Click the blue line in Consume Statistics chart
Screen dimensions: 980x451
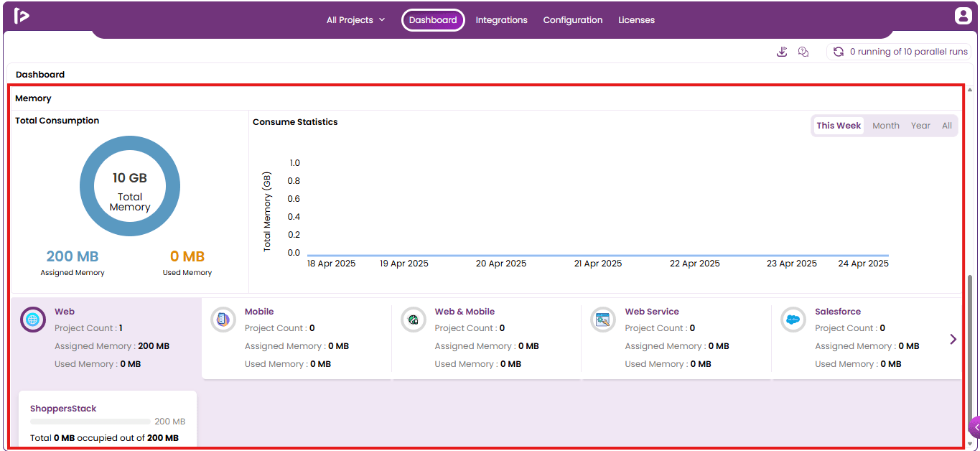point(598,255)
